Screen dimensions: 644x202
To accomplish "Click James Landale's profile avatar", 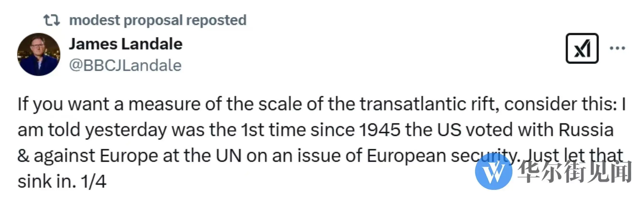I will 39,54.
